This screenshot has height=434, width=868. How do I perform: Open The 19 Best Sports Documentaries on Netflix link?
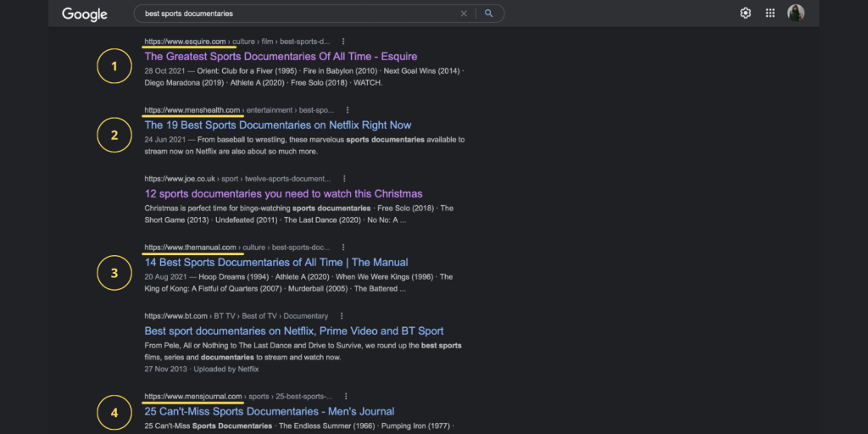click(278, 125)
